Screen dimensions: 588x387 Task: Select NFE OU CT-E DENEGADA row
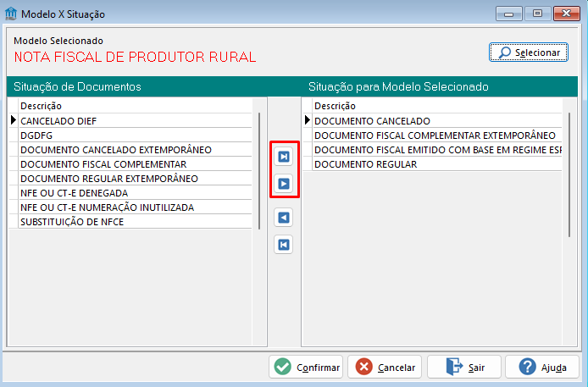coord(136,193)
